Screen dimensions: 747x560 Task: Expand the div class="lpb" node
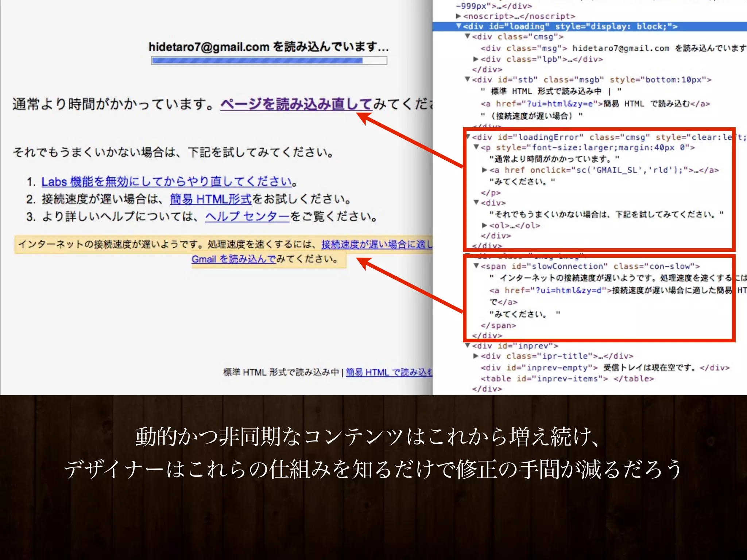pyautogui.click(x=476, y=59)
